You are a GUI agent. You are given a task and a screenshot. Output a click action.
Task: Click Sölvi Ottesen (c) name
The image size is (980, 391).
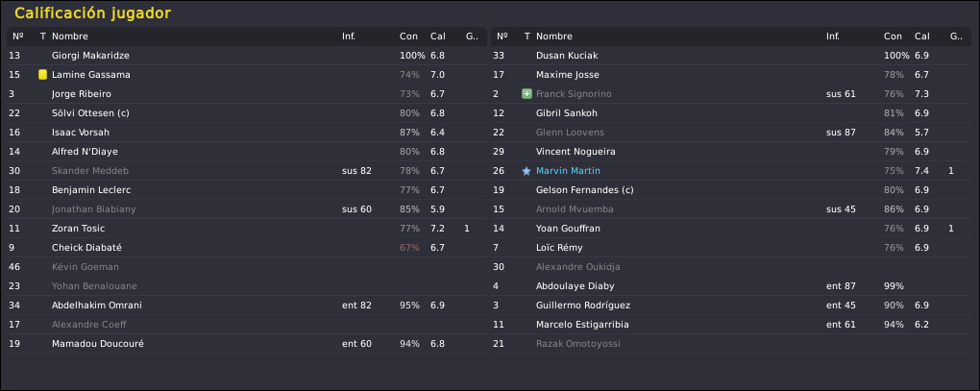[90, 113]
